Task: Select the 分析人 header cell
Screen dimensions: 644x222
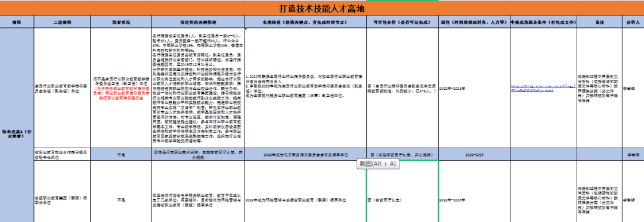Action: click(x=633, y=21)
